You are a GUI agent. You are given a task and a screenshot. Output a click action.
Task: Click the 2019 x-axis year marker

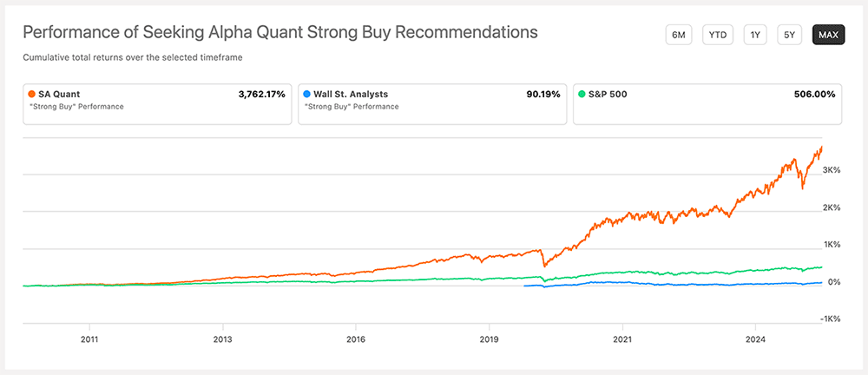pos(488,340)
